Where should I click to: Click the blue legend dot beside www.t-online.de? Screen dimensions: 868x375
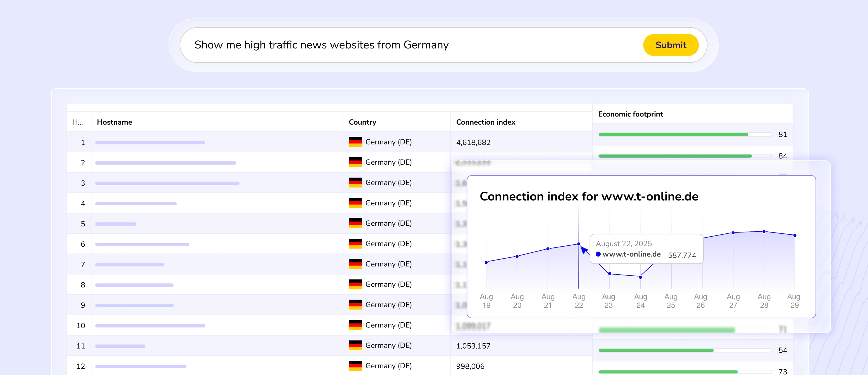[x=598, y=254]
